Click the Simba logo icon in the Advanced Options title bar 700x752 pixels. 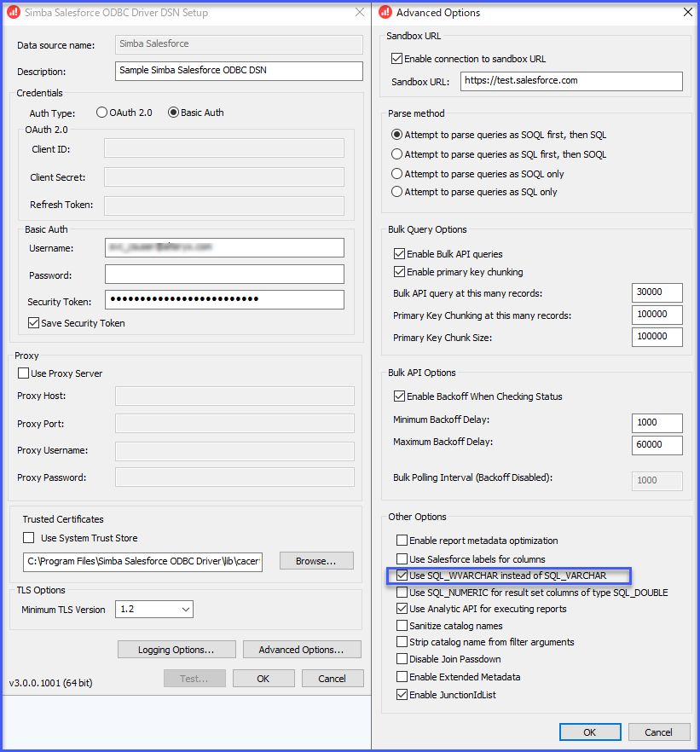[x=385, y=13]
